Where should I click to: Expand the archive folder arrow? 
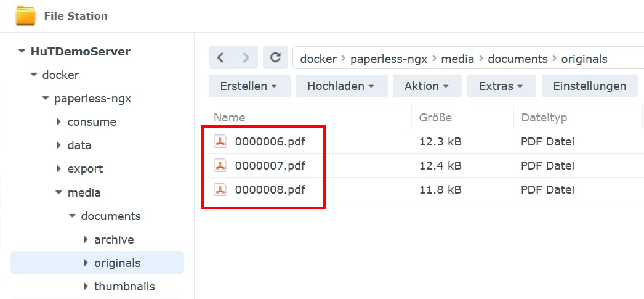86,239
